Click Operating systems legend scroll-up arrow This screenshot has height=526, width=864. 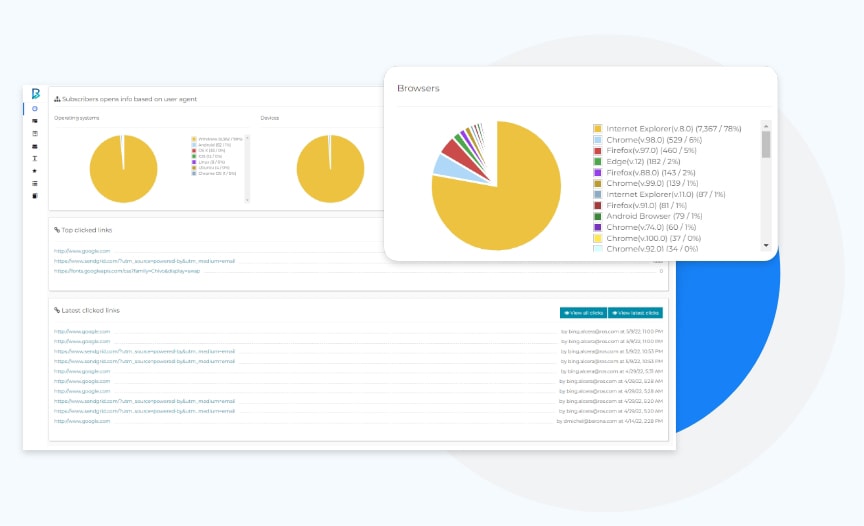247,138
